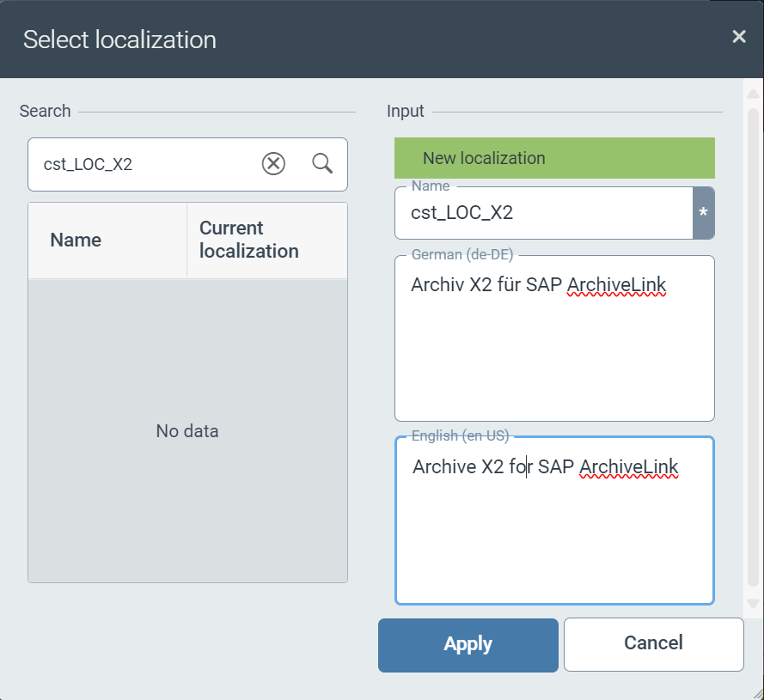Select the green New localization banner
This screenshot has height=700, width=764.
click(x=554, y=158)
